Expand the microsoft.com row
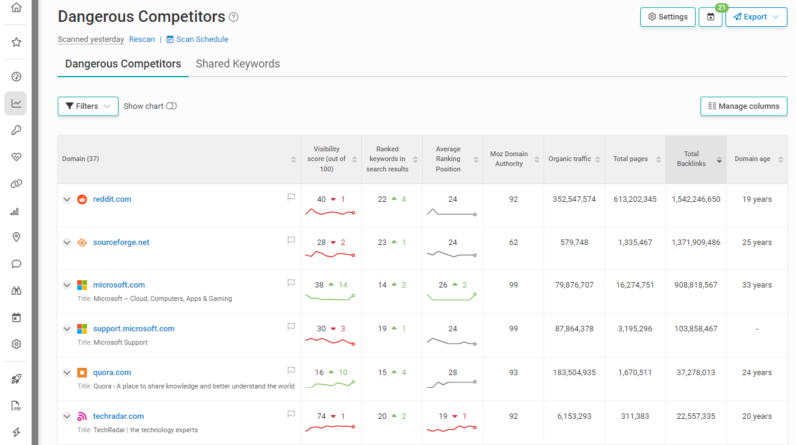 [67, 285]
